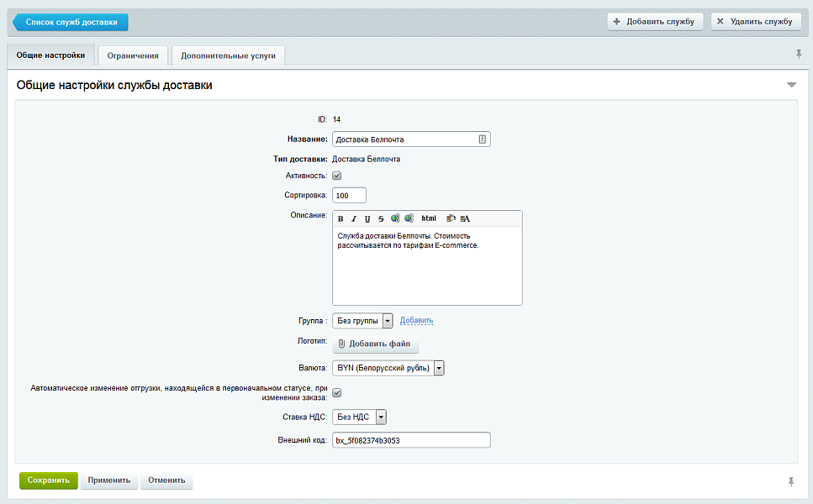Collapse the Общие настройки section arrow
This screenshot has width=813, height=504.
tap(791, 85)
